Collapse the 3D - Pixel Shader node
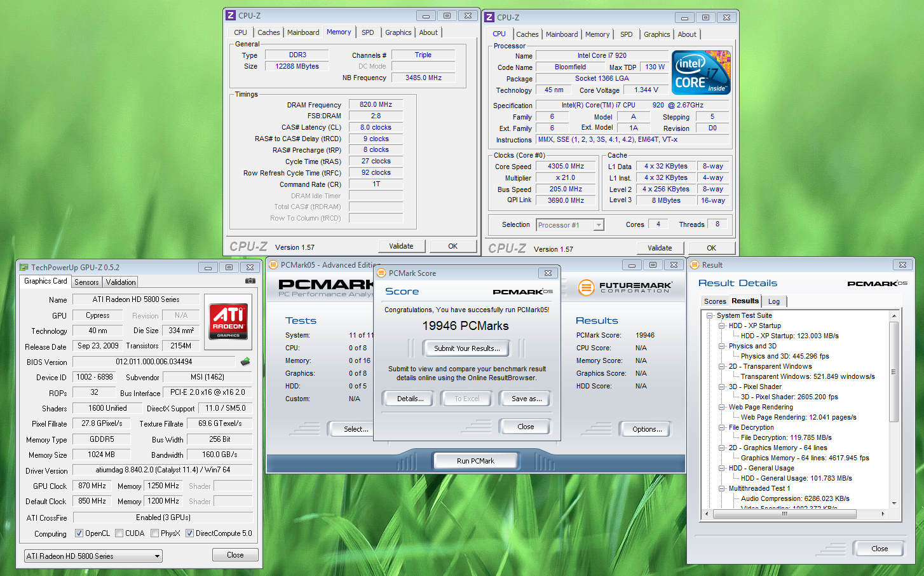 pyautogui.click(x=722, y=387)
